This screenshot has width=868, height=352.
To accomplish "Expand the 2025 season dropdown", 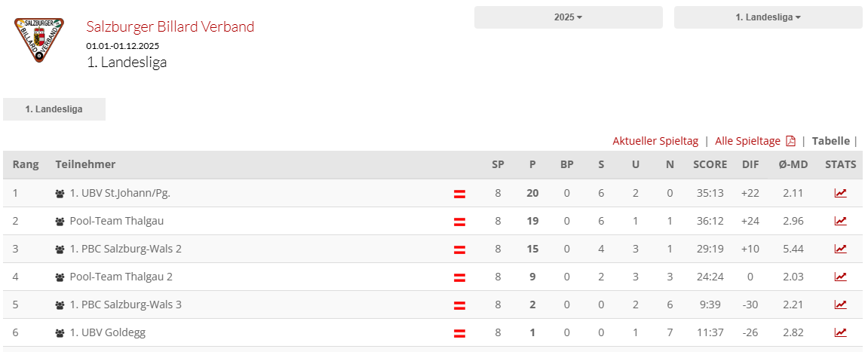I will point(568,17).
